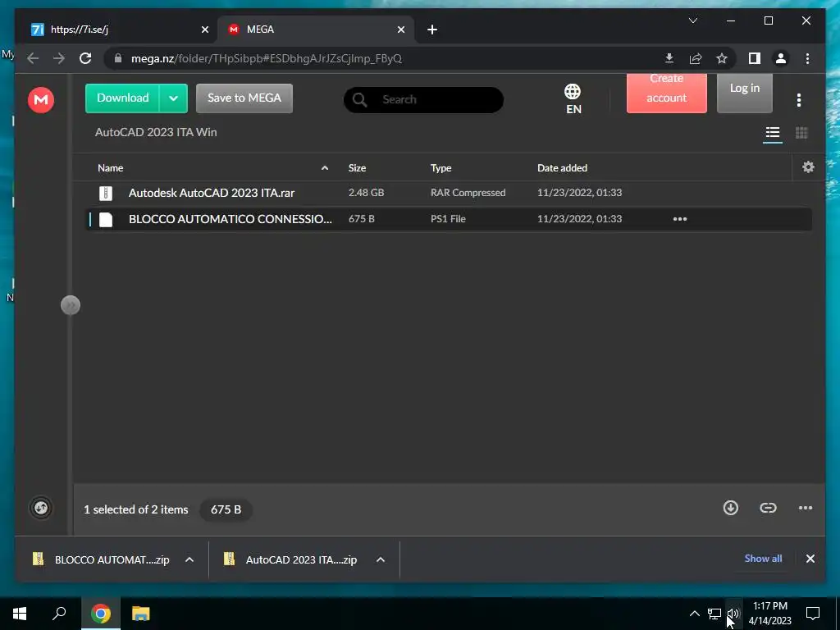The image size is (840, 630).
Task: Open column settings gear
Action: (808, 167)
